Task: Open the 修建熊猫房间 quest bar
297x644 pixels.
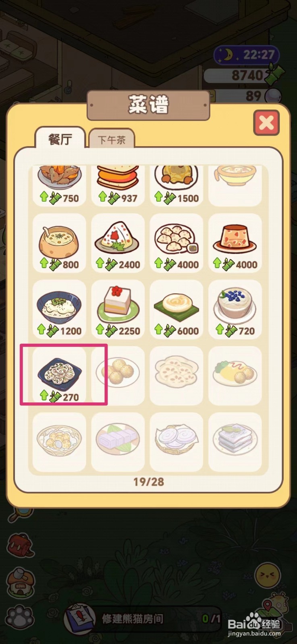Action: click(143, 618)
